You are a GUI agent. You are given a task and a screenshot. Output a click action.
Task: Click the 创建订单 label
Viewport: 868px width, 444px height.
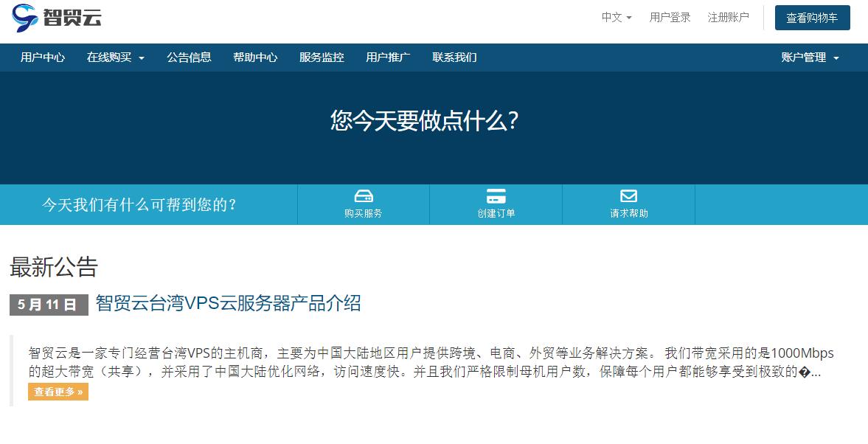496,213
